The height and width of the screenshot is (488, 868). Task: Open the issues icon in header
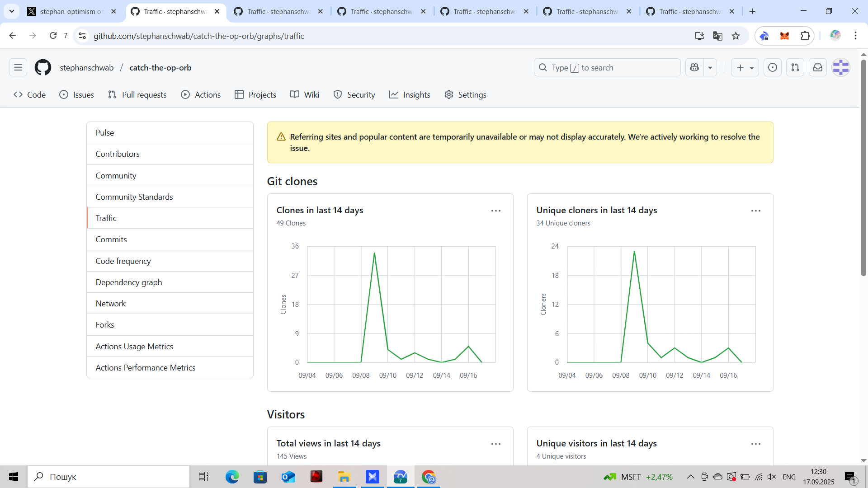click(x=773, y=68)
